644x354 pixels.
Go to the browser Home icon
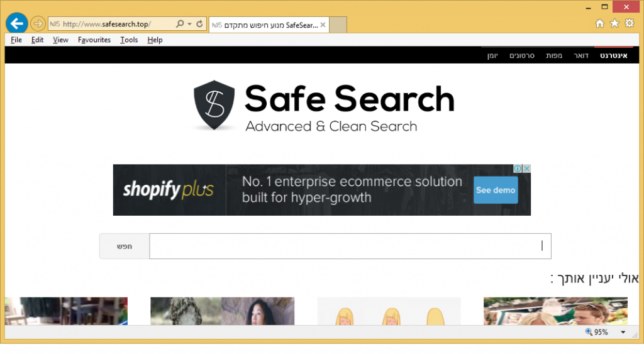pyautogui.click(x=599, y=23)
